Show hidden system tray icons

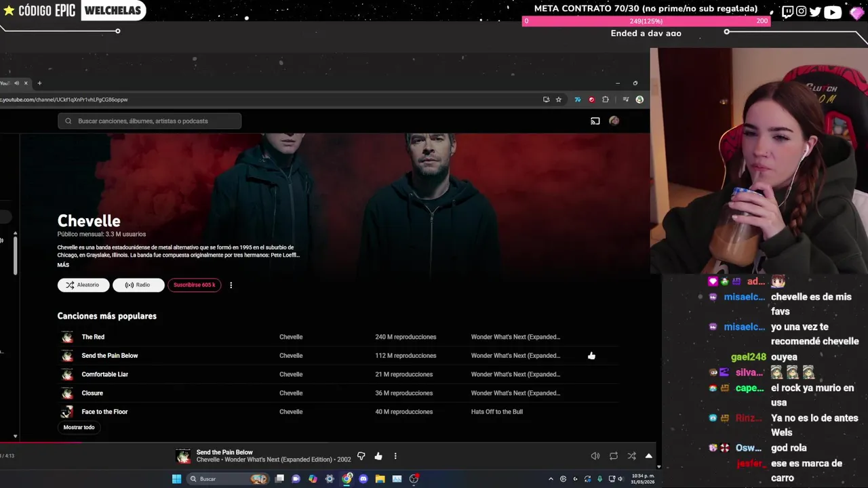point(551,479)
